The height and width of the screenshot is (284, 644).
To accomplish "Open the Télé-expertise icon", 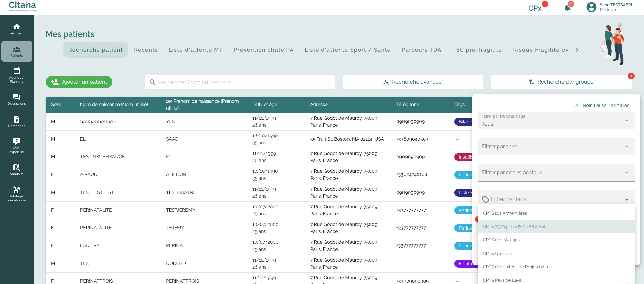I will point(17,141).
